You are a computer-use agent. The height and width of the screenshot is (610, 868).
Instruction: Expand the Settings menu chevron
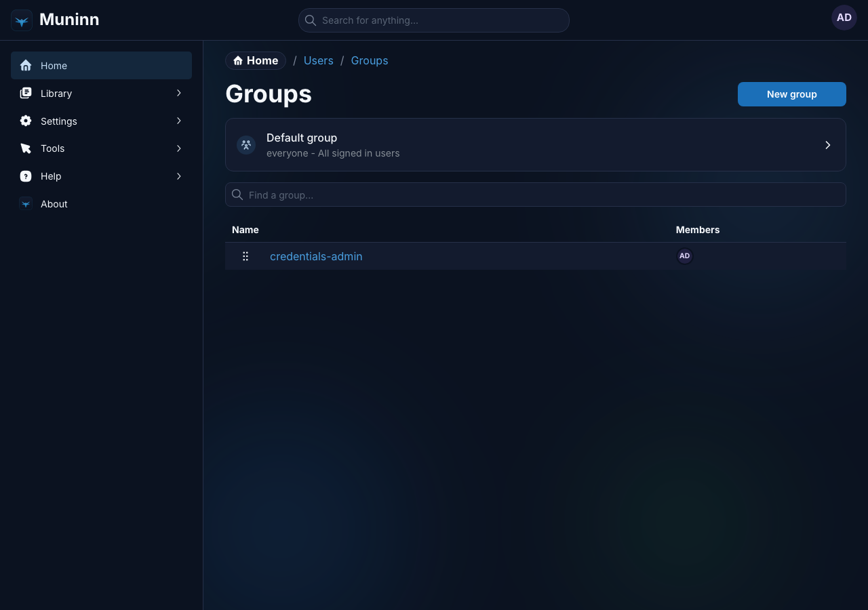coord(179,121)
